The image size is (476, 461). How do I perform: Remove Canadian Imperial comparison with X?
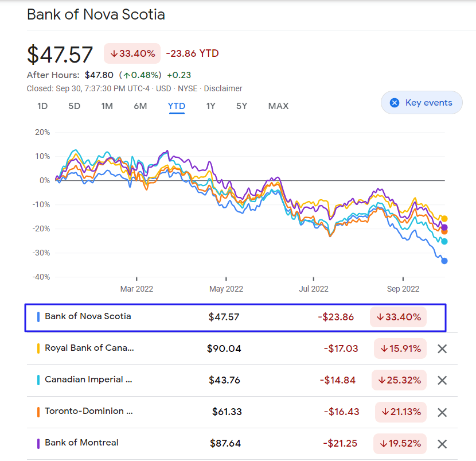442,380
